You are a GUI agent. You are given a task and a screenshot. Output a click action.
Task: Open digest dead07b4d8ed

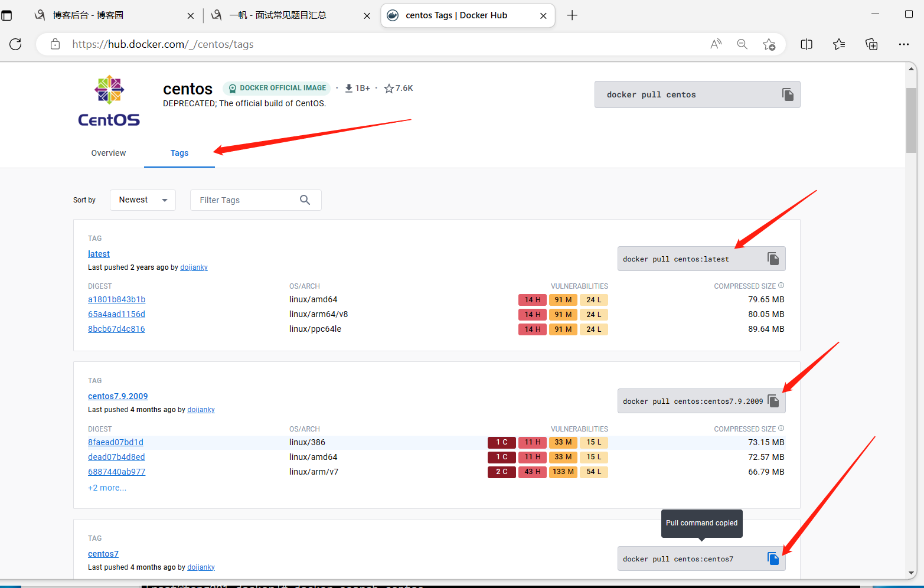116,457
